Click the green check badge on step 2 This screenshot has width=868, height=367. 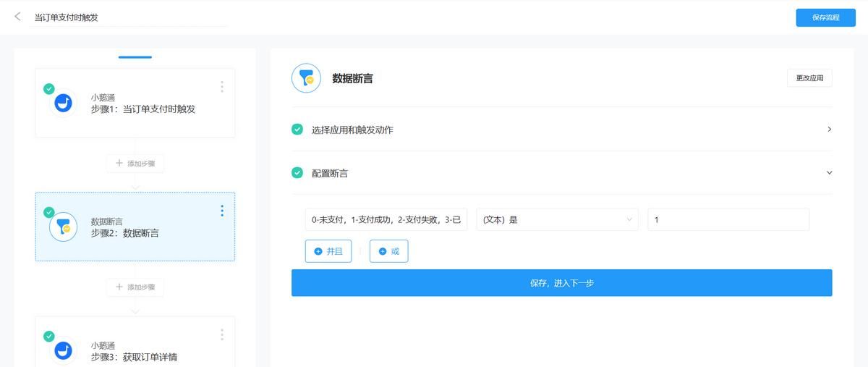[48, 212]
